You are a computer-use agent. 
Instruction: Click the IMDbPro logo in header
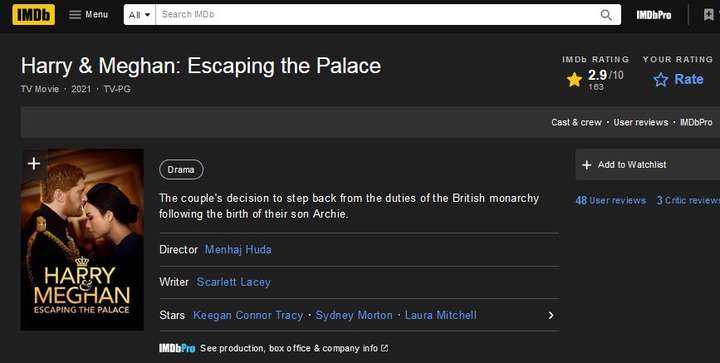653,15
